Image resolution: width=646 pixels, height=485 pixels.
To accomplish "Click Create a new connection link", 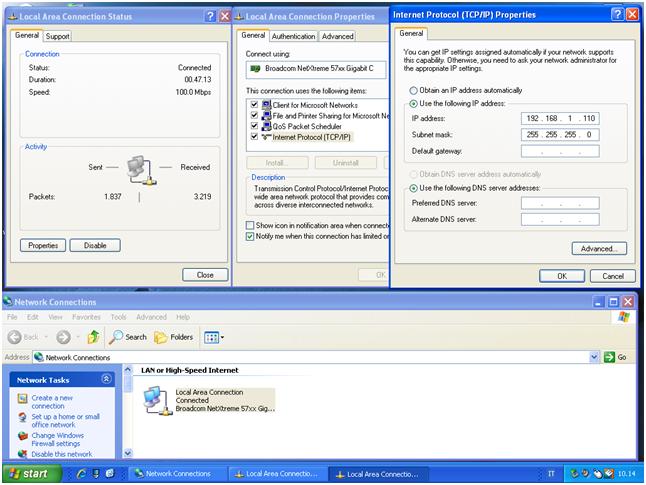I will coord(52,402).
